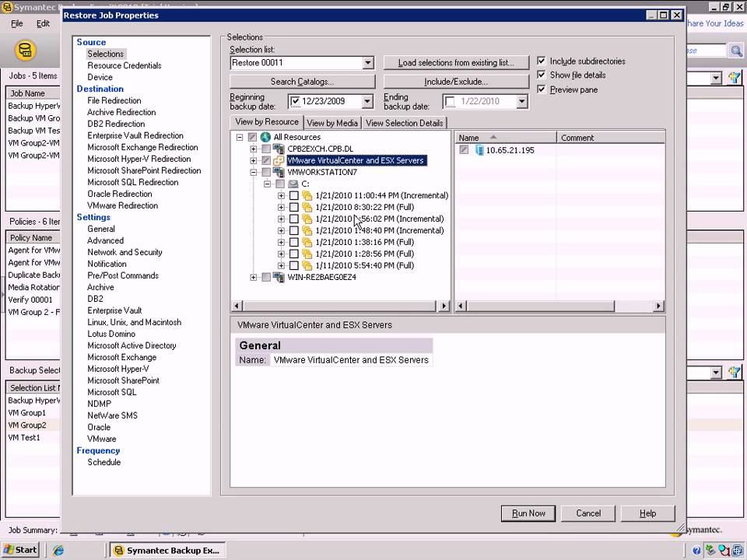Check the 1/21/2010 11:00:44 PM Incremental backup set
The image size is (747, 560).
(x=294, y=196)
